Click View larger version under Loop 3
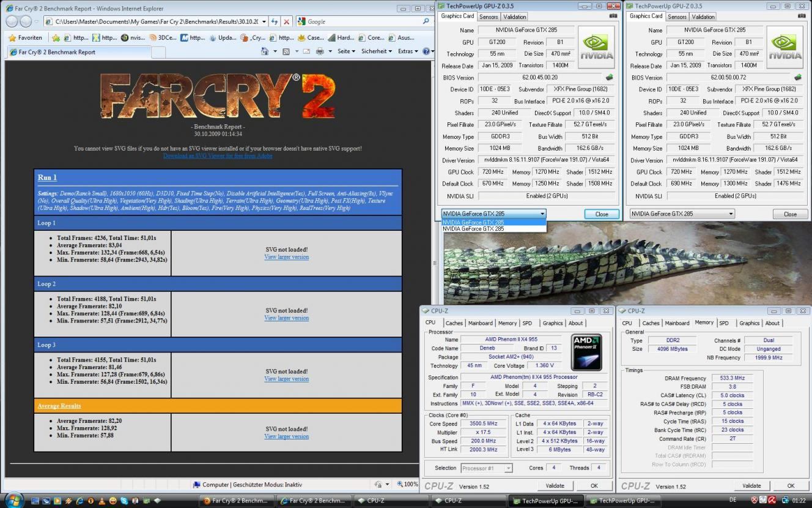This screenshot has width=812, height=508. point(286,379)
